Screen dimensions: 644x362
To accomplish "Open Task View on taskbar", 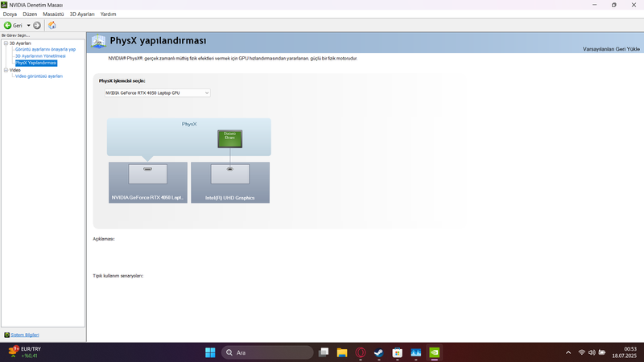I will tap(324, 352).
